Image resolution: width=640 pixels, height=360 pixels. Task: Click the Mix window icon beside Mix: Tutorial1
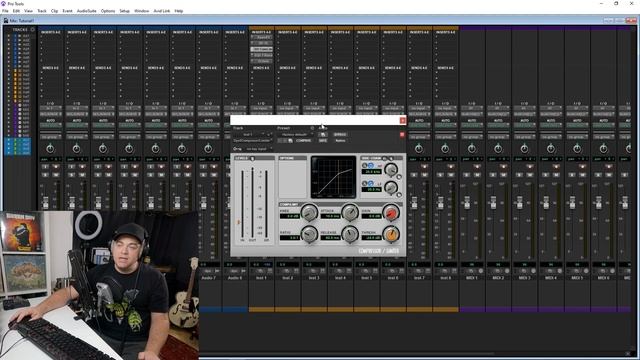tap(6, 20)
